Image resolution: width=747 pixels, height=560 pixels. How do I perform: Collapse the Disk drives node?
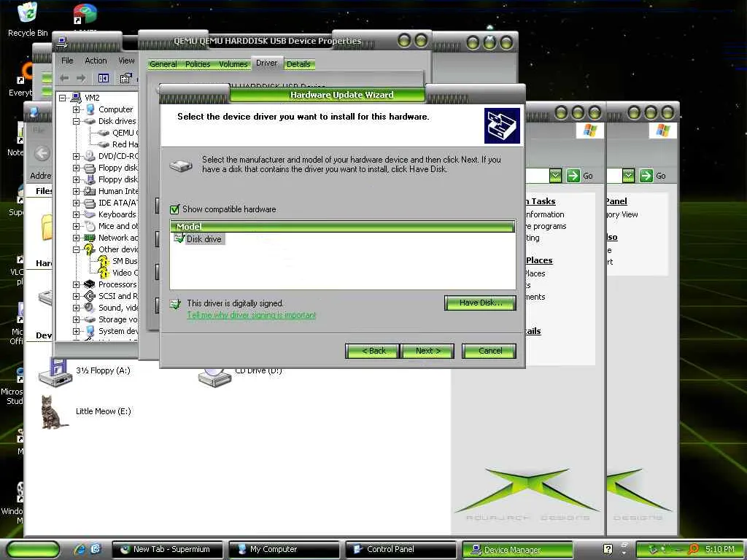pyautogui.click(x=76, y=121)
